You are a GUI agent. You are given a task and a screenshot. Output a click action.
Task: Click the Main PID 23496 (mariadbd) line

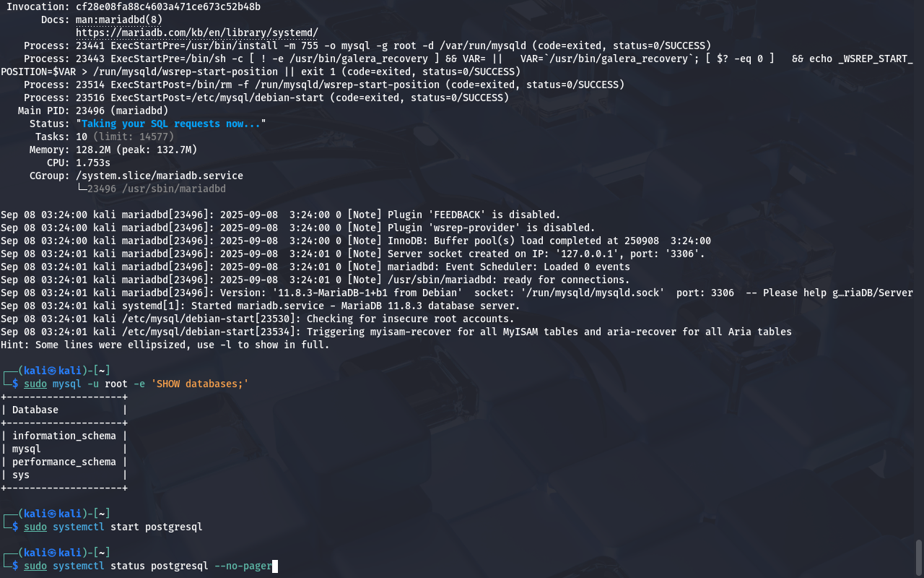click(x=93, y=111)
